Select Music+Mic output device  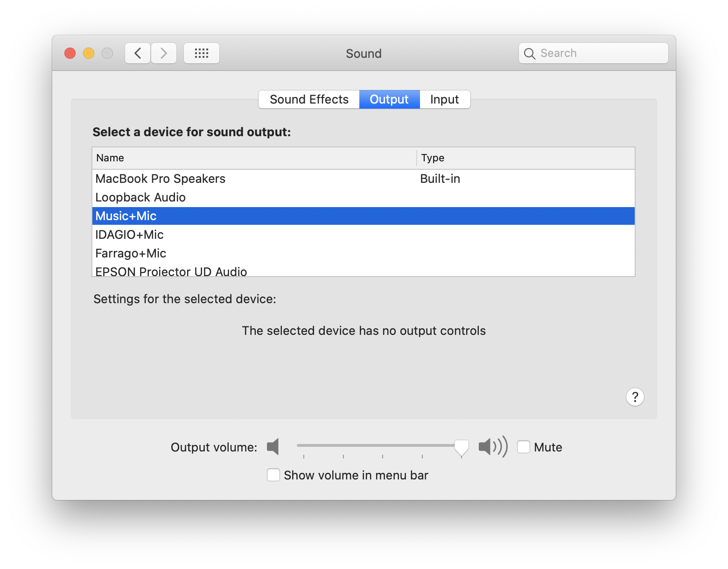click(364, 216)
